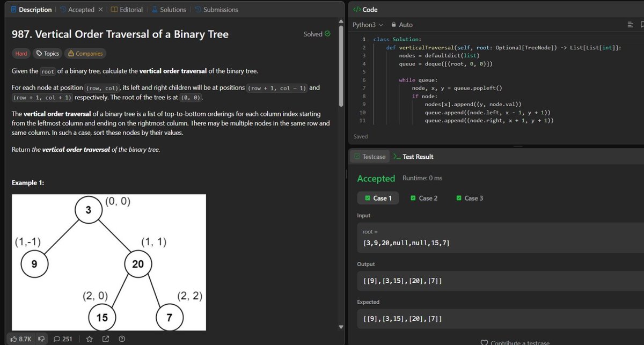Viewport: 644px width, 345px height.
Task: Select Case 1 test case
Action: [x=378, y=198]
